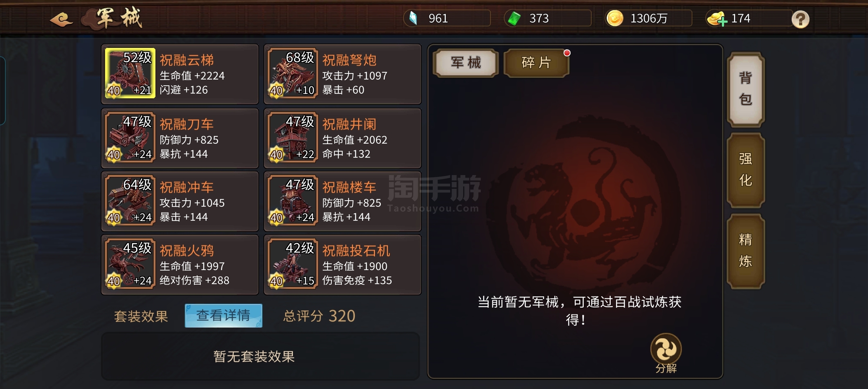Click the gold coin currency icon
This screenshot has width=868, height=389.
[x=615, y=18]
